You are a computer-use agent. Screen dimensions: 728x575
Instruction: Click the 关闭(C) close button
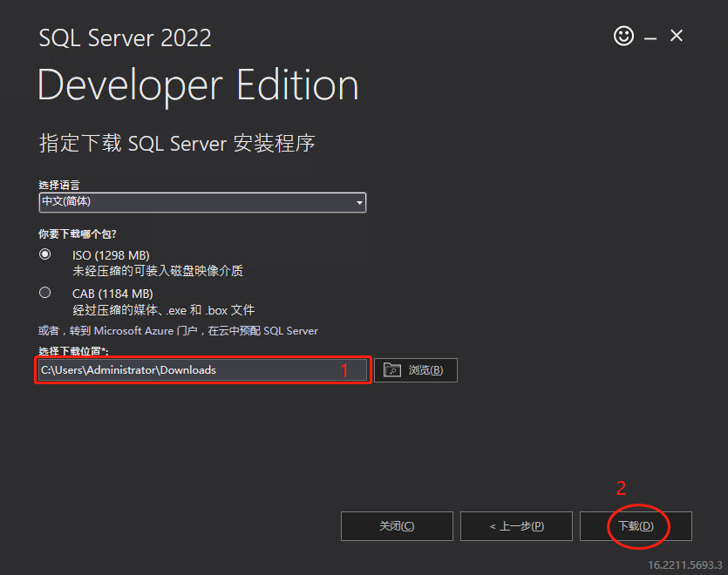coord(397,526)
